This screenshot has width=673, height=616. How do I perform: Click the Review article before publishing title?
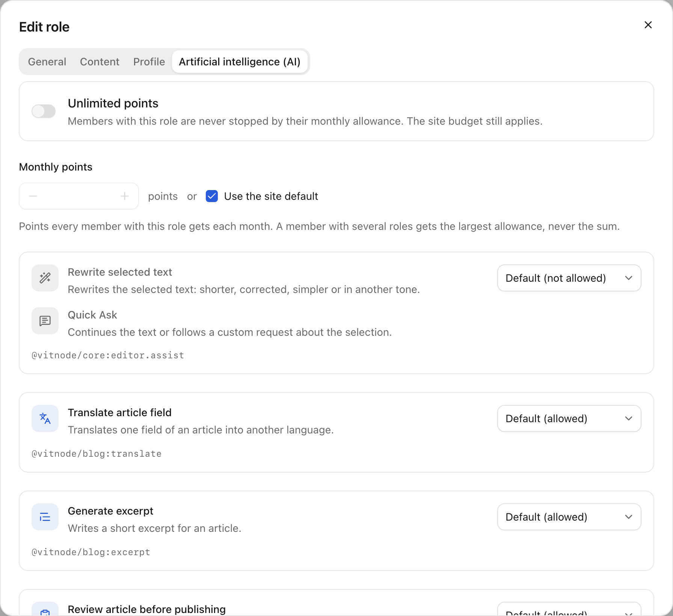click(147, 609)
